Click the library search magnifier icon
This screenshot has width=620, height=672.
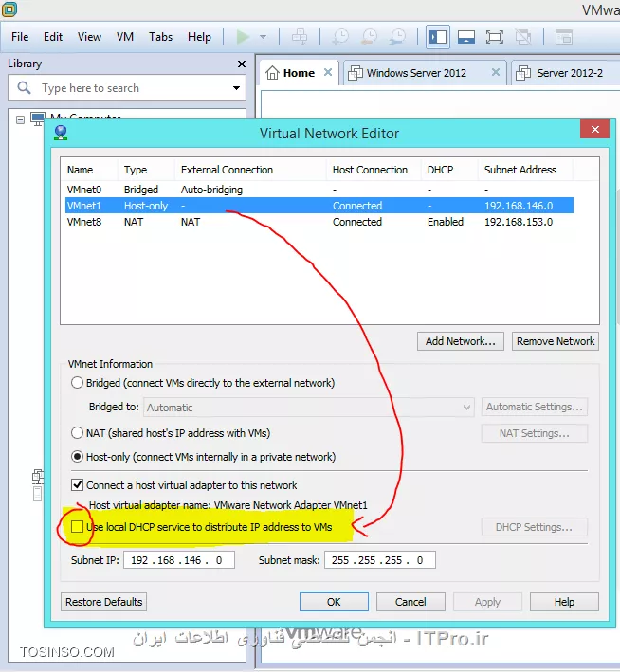pos(24,88)
